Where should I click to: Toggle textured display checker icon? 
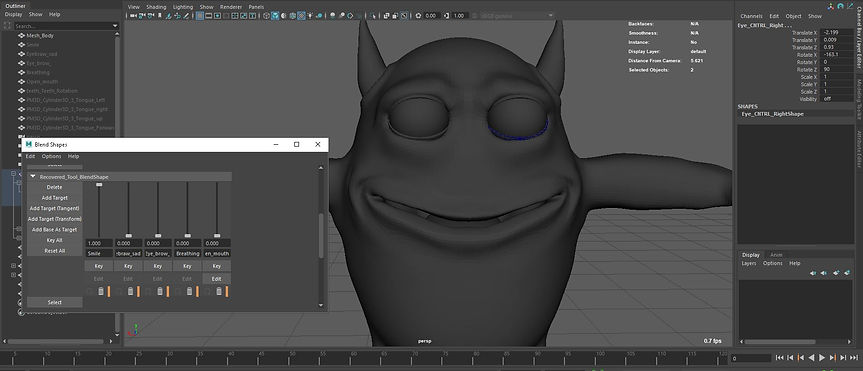[301, 15]
